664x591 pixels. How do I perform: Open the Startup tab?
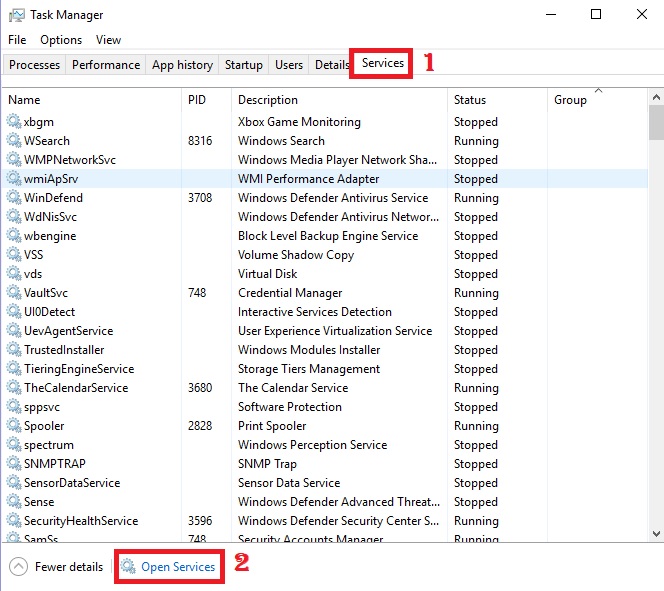click(x=244, y=65)
